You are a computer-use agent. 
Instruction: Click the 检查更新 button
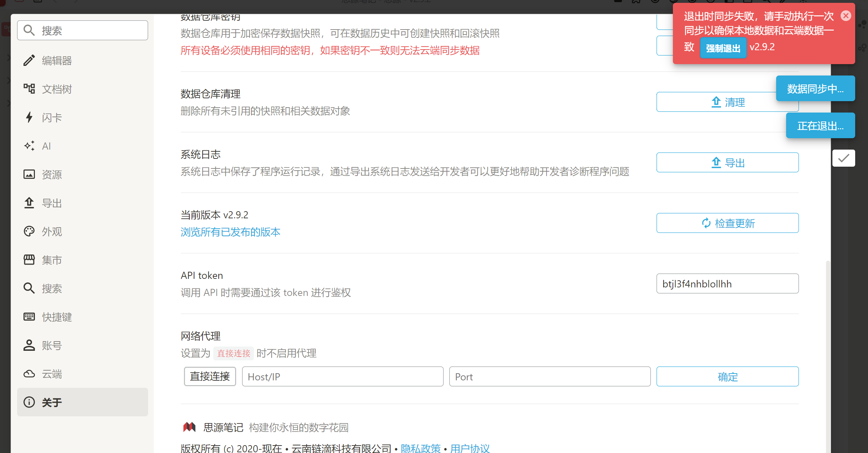(727, 223)
